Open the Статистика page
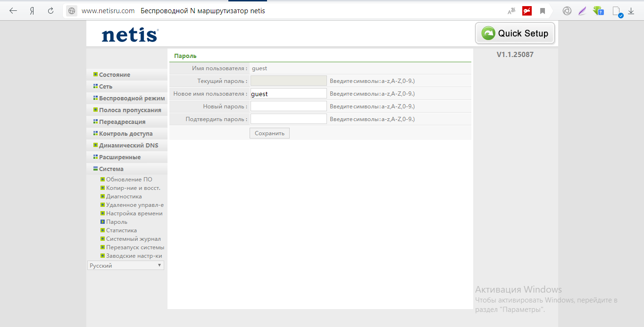The width and height of the screenshot is (644, 327). 121,230
